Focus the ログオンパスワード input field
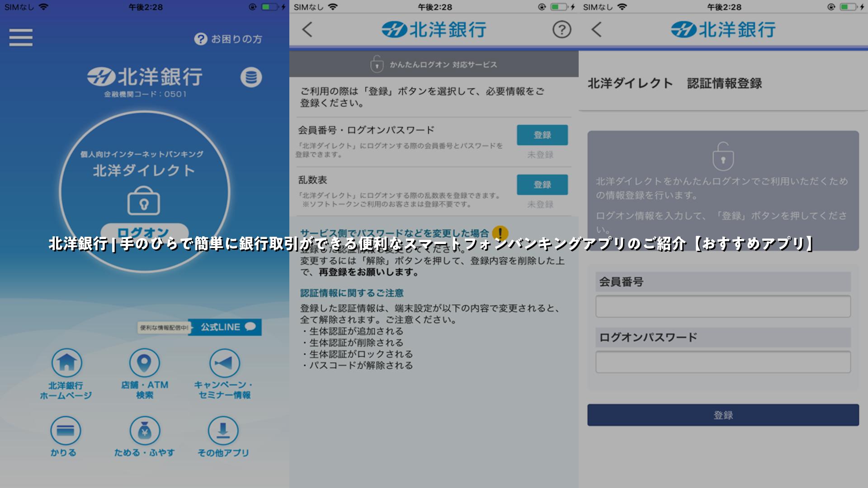Viewport: 868px width, 488px height. tap(723, 362)
